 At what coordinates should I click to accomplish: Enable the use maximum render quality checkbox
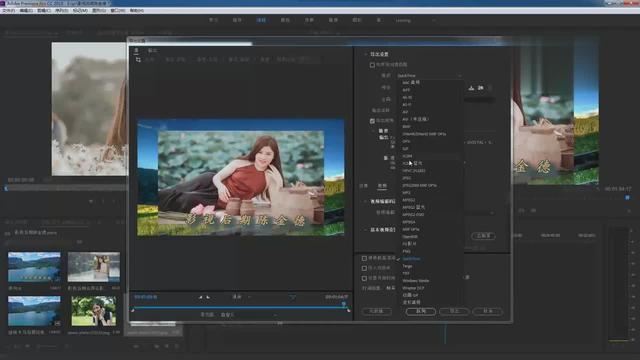tap(364, 258)
